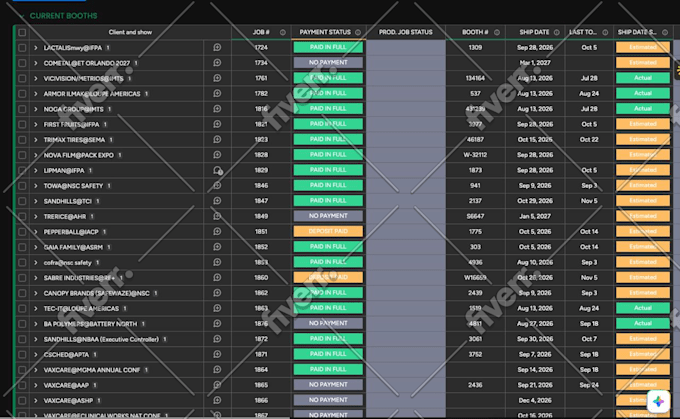Change DEPOSIT PAID status for PEPPERBALL@IACP
Viewport: 680px width, 419px height.
coord(328,232)
